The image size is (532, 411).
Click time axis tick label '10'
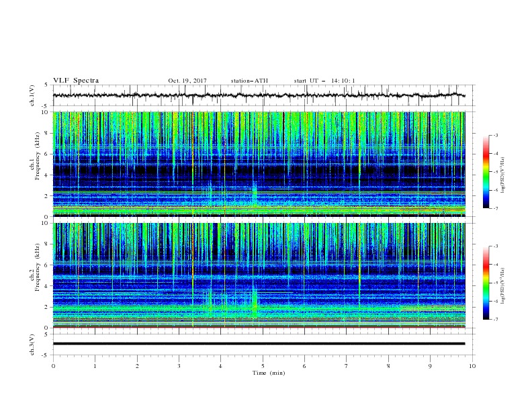coord(472,366)
